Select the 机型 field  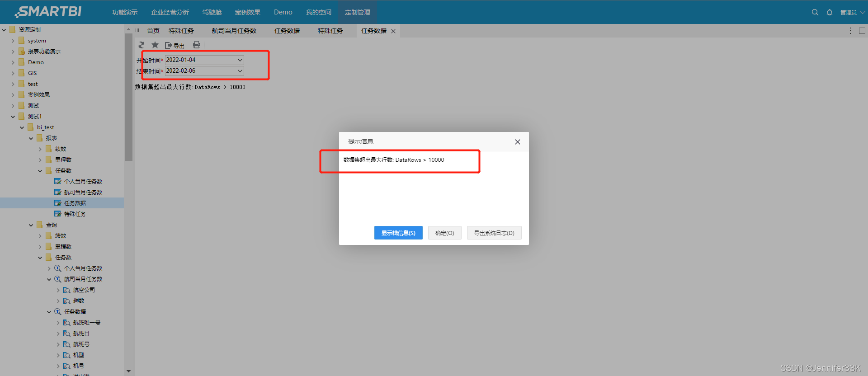79,355
